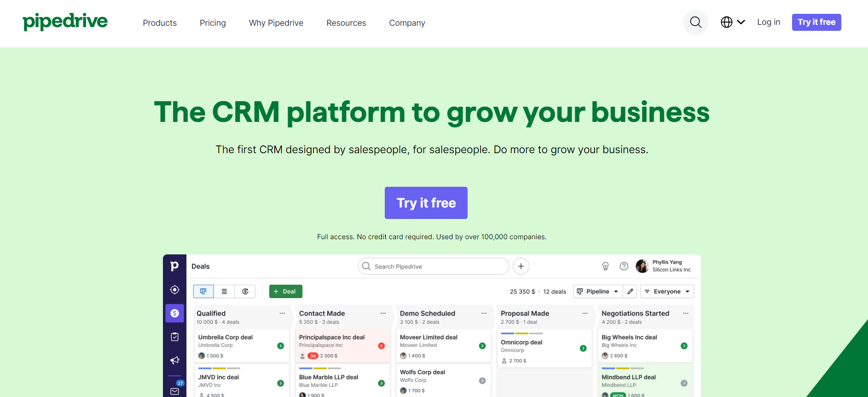Image resolution: width=868 pixels, height=397 pixels.
Task: Click the Campaigns megaphone sidebar icon
Action: click(174, 360)
